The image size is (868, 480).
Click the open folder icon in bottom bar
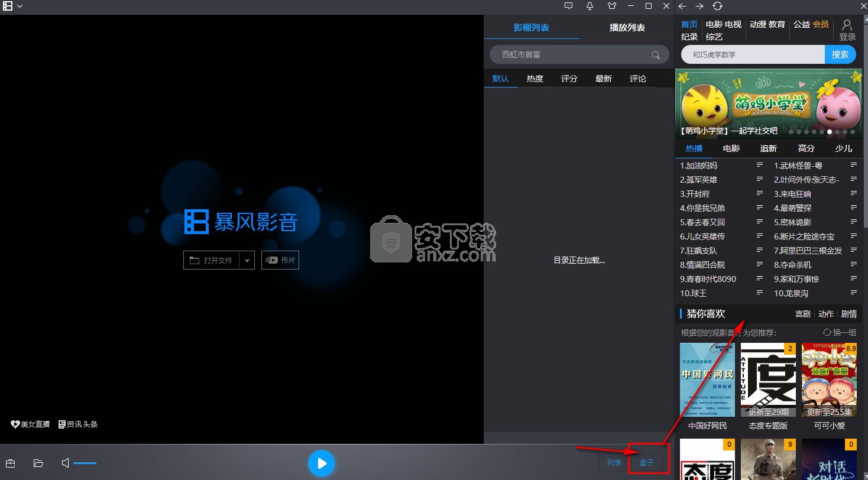38,463
